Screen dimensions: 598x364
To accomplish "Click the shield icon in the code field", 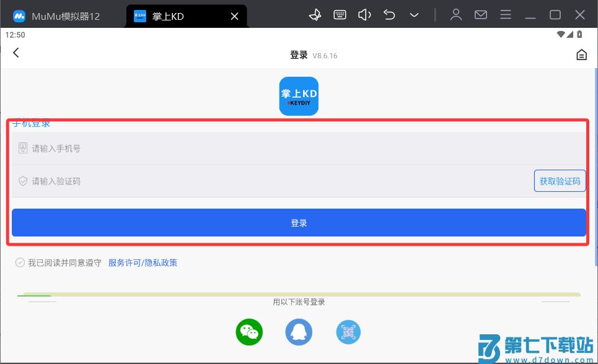I will click(23, 181).
